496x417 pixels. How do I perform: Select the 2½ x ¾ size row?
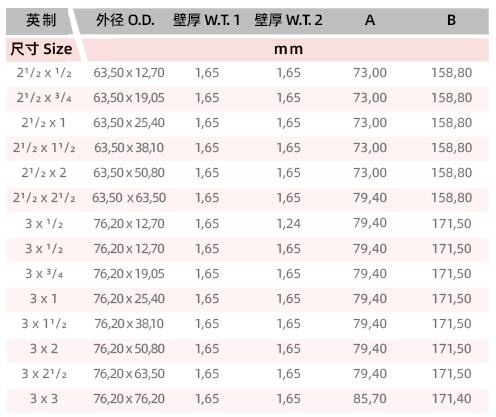(247, 98)
